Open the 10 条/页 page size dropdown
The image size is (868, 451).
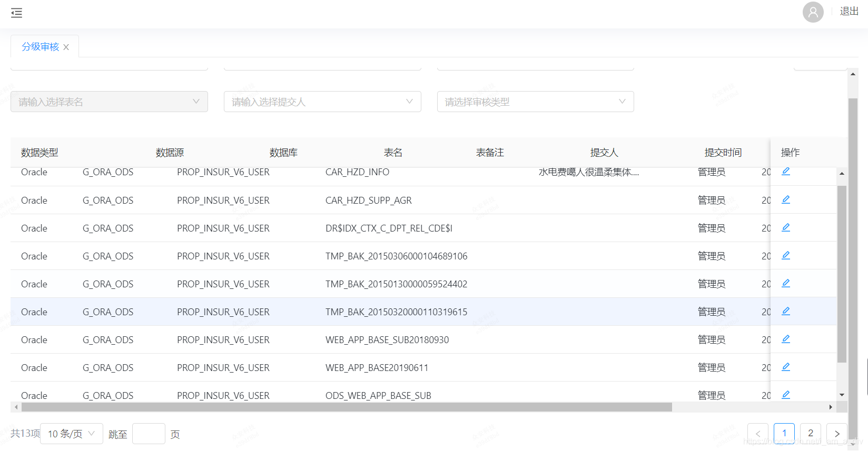point(72,434)
